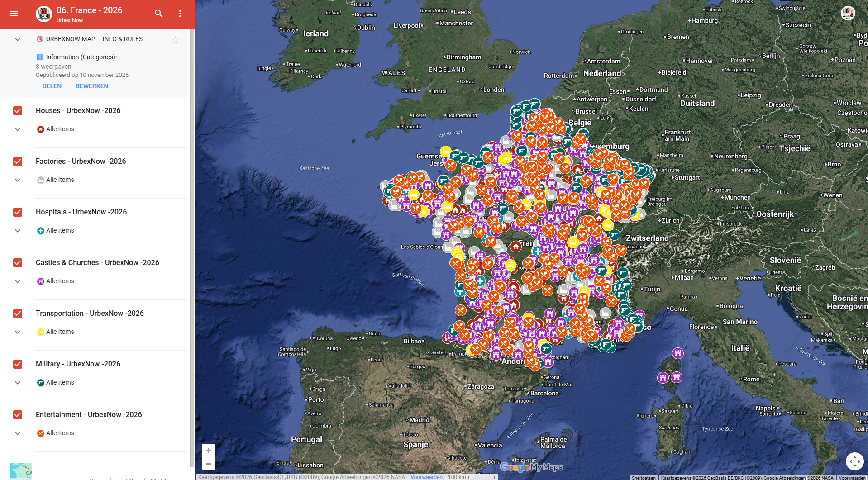Uncheck the Houses - UrbexNow -2026 layer
Image resolution: width=868 pixels, height=480 pixels.
pos(18,111)
